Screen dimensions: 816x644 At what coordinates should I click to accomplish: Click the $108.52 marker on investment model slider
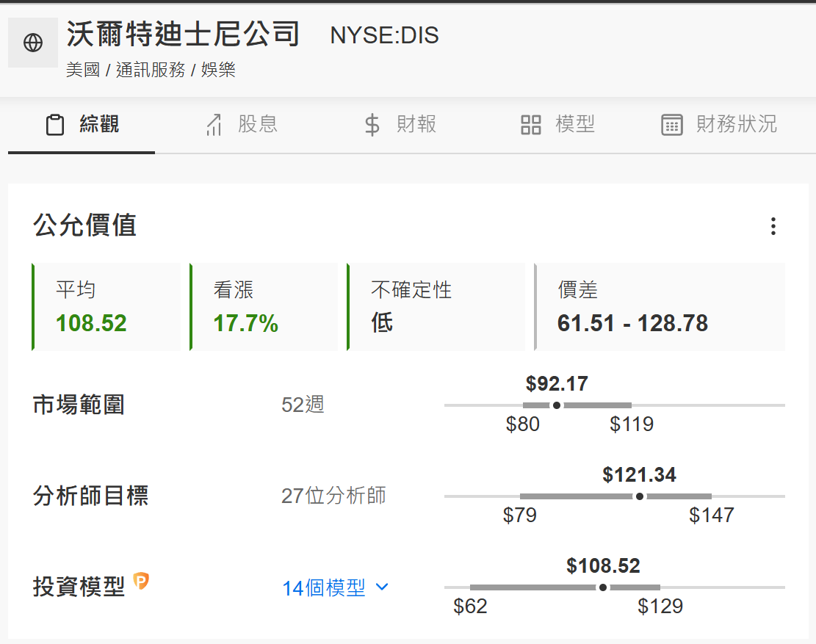coord(602,587)
